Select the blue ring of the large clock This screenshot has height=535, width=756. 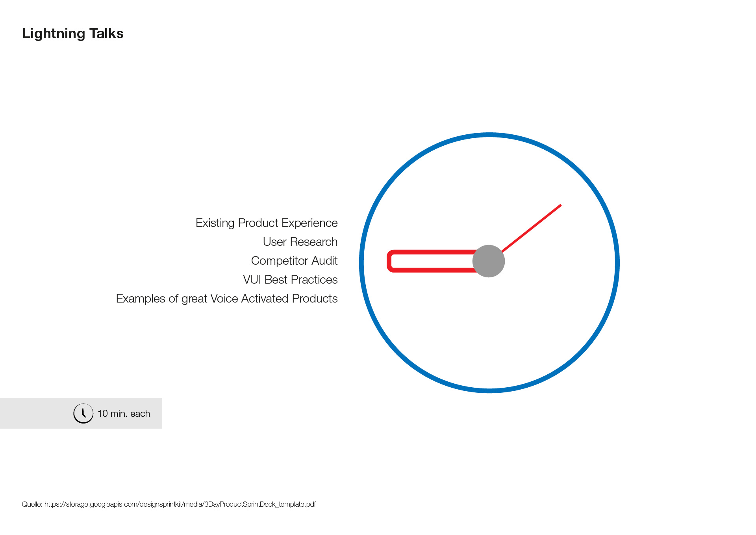tap(489, 135)
